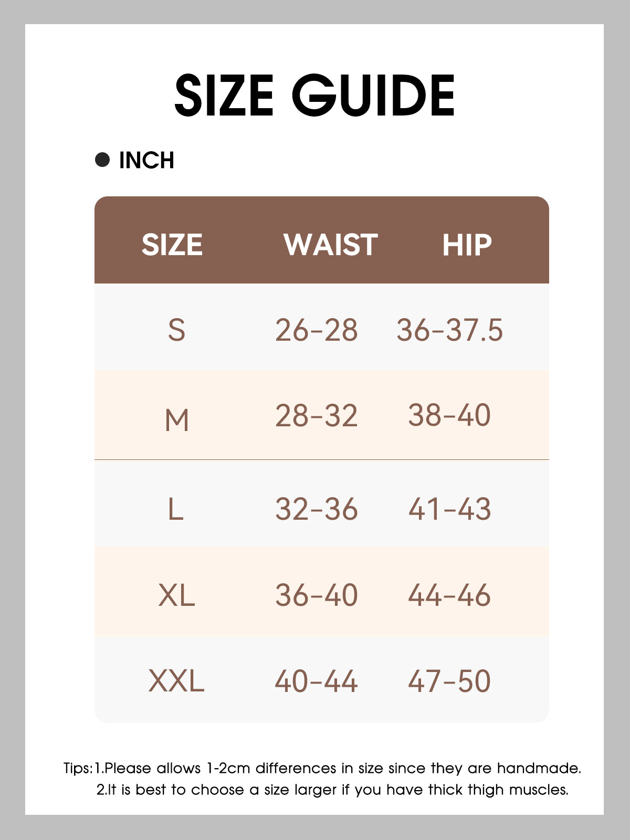
Task: Click hip value 47-50
Action: point(450,681)
